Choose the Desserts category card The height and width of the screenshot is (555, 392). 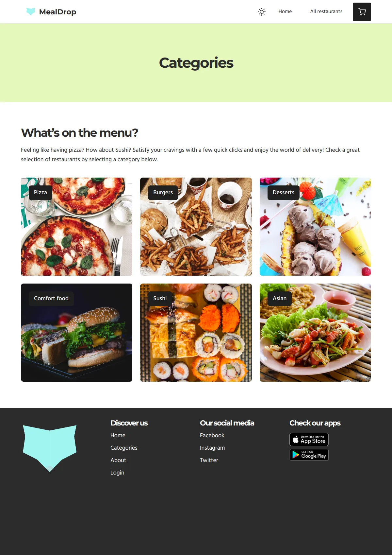pos(315,227)
